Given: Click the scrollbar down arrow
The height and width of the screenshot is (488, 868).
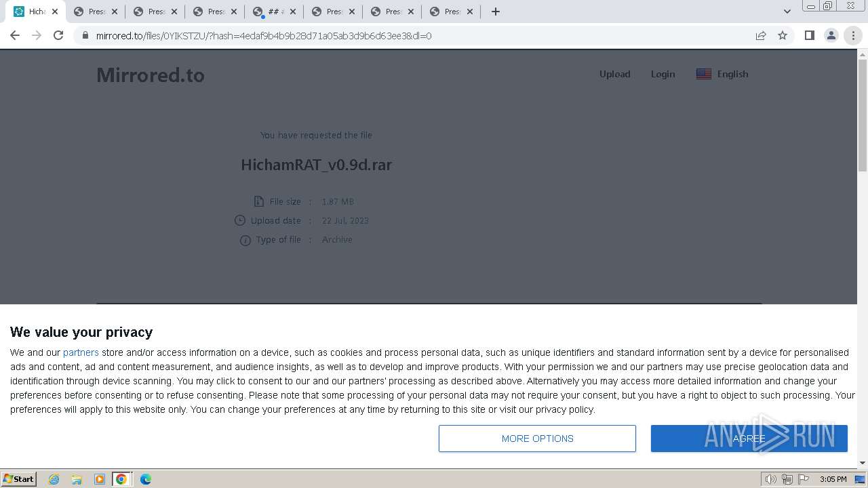Looking at the screenshot, I should [x=863, y=463].
